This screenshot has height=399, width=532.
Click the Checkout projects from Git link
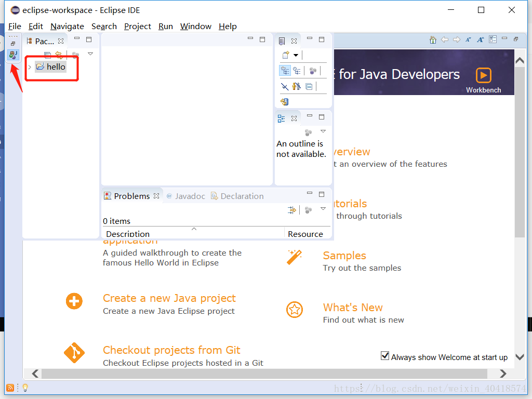point(171,350)
